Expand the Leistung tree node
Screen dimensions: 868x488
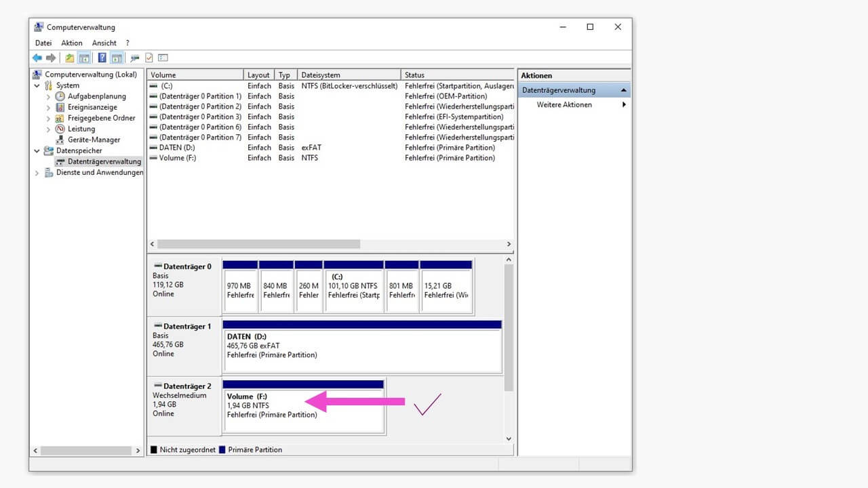48,129
